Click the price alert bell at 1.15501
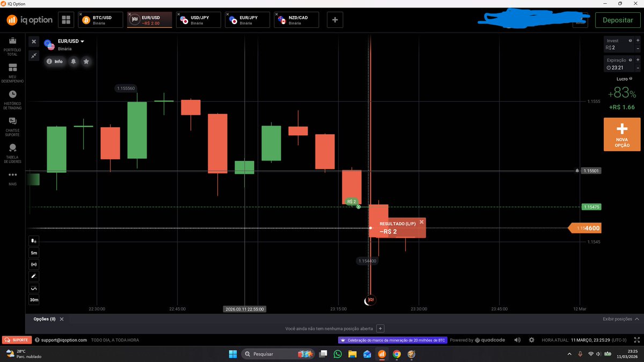Image resolution: width=644 pixels, height=362 pixels. click(577, 171)
